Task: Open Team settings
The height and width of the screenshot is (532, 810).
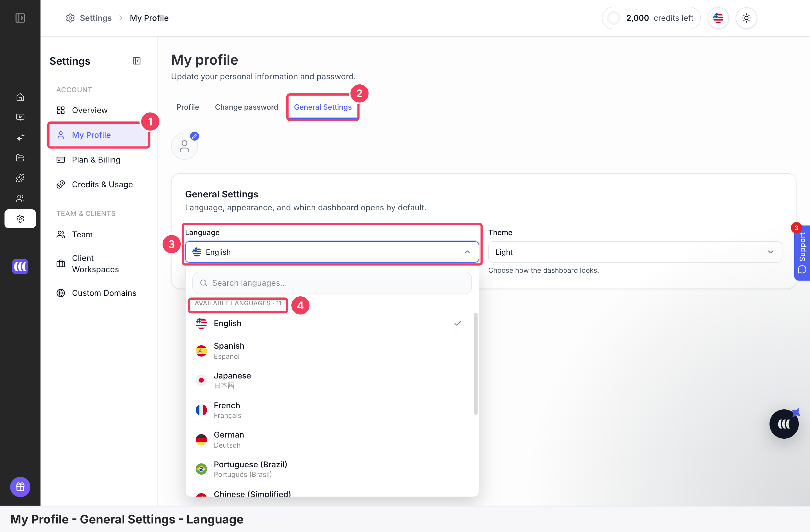Action: pyautogui.click(x=99, y=234)
